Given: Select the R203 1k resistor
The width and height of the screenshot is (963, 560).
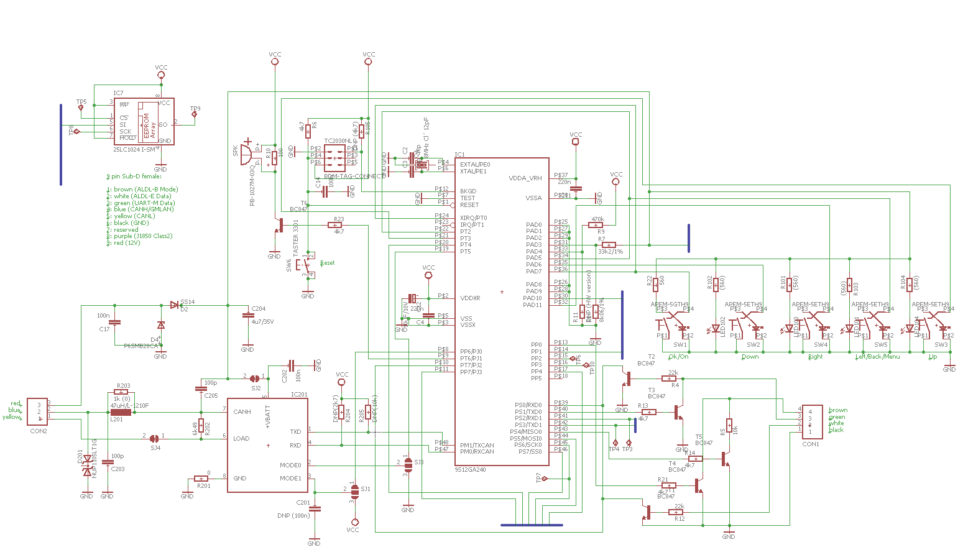Looking at the screenshot, I should 122,392.
